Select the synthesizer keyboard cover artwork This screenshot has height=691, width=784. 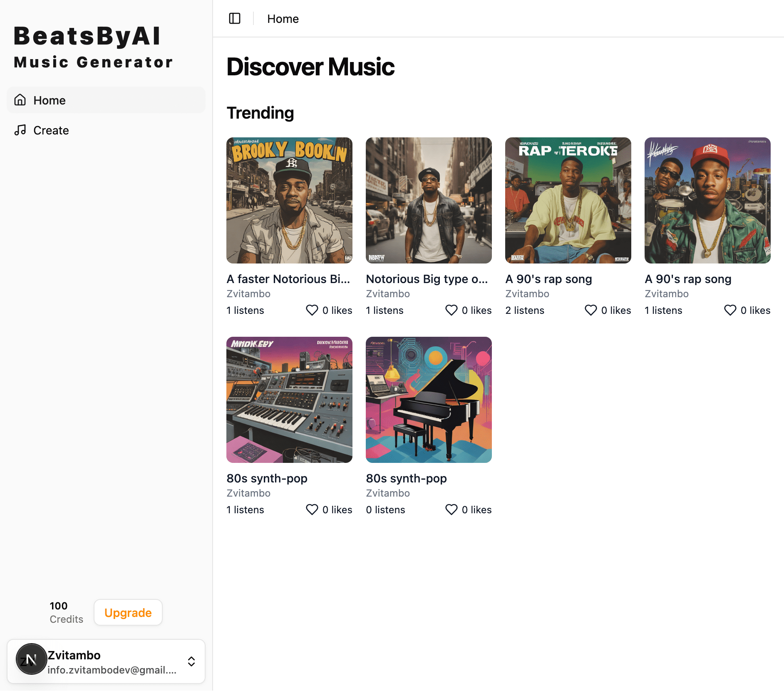click(289, 400)
